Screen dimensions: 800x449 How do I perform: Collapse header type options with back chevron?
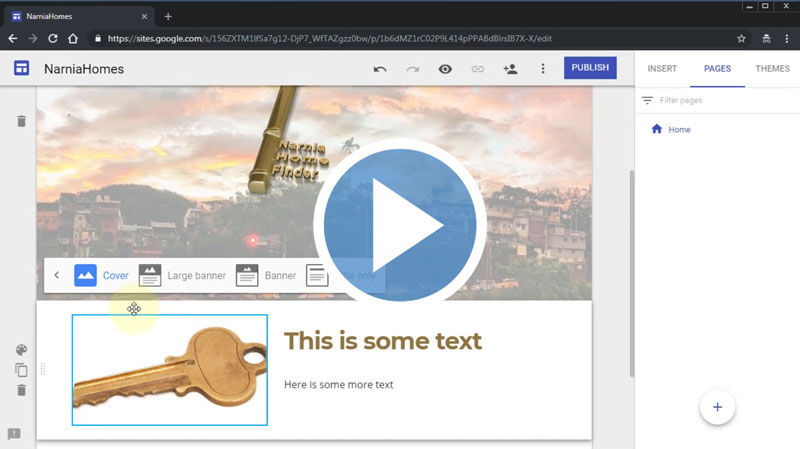coord(57,275)
